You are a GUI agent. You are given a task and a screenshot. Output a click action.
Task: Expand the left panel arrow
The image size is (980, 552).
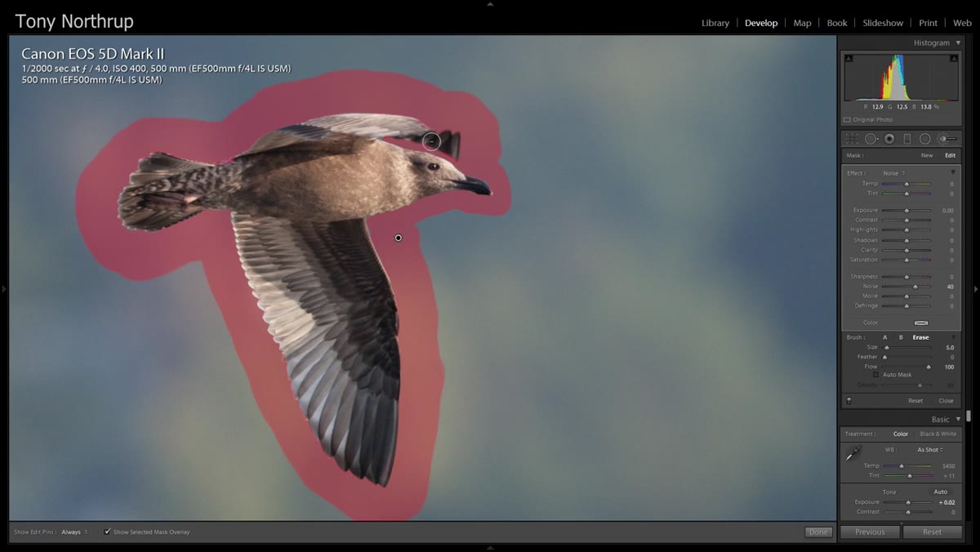pos(4,289)
